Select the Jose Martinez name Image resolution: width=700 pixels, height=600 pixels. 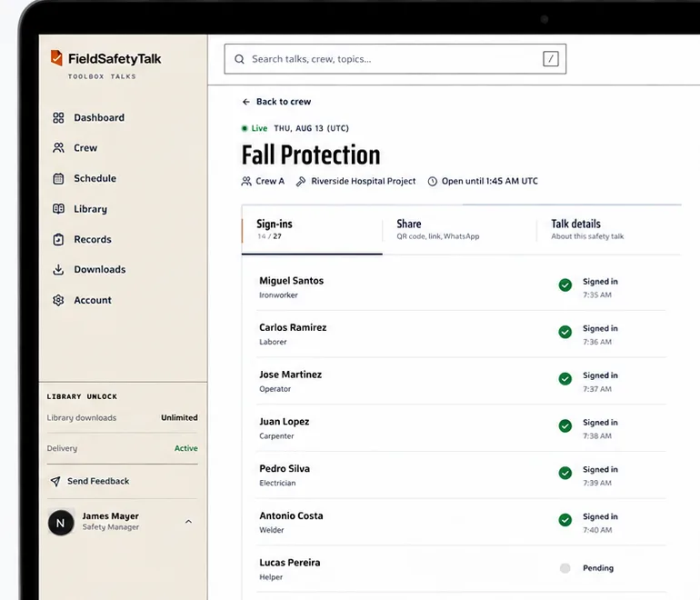pyautogui.click(x=291, y=375)
